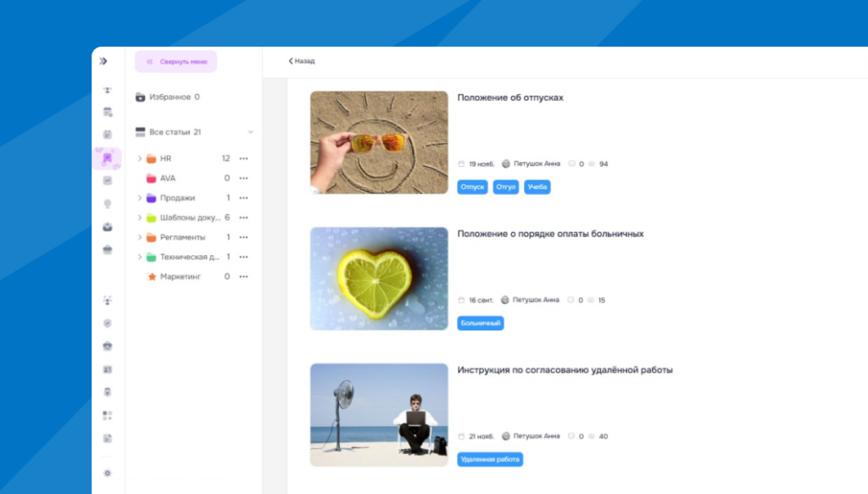The width and height of the screenshot is (868, 494).
Task: Open the briefcase icon in left rail
Action: click(108, 249)
